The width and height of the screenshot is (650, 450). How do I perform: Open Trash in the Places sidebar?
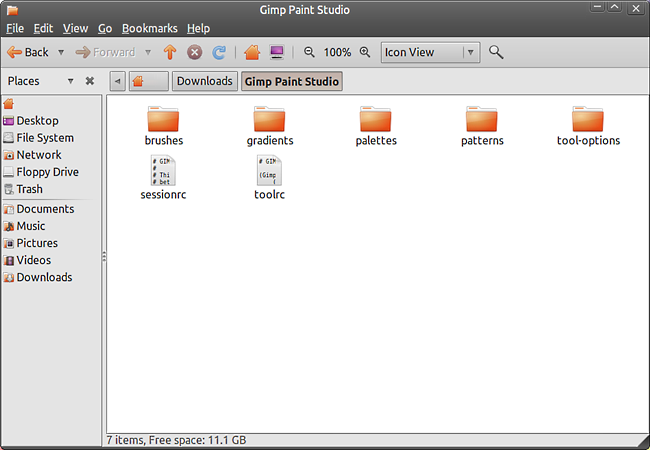[29, 189]
